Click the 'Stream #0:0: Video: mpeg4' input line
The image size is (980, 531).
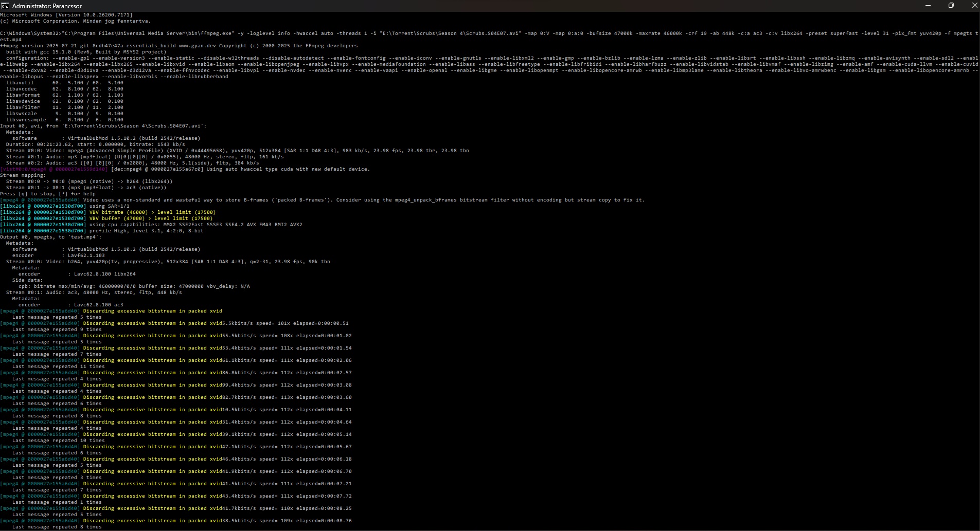coord(238,151)
